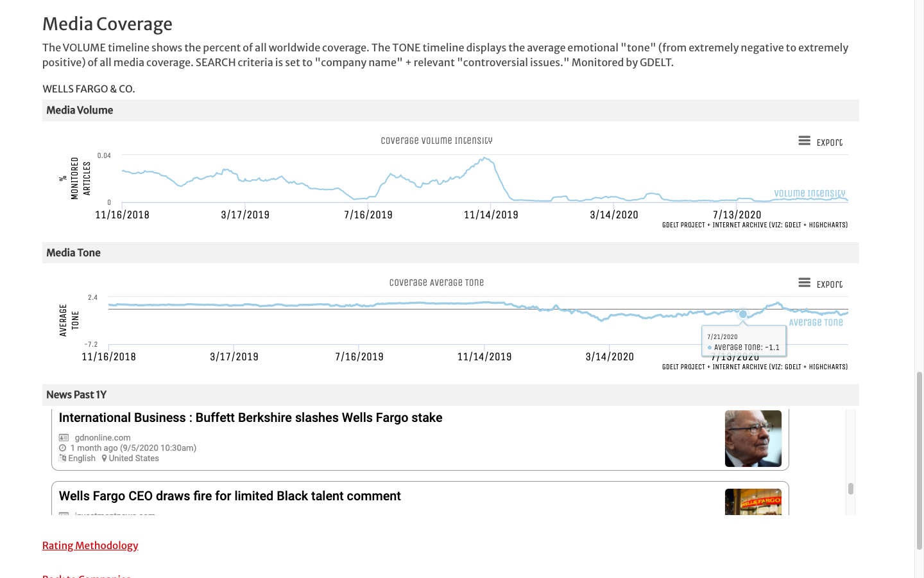Viewport: 924px width, 578px height.
Task: Click the clock icon beside '1 month ago'
Action: [x=63, y=448]
